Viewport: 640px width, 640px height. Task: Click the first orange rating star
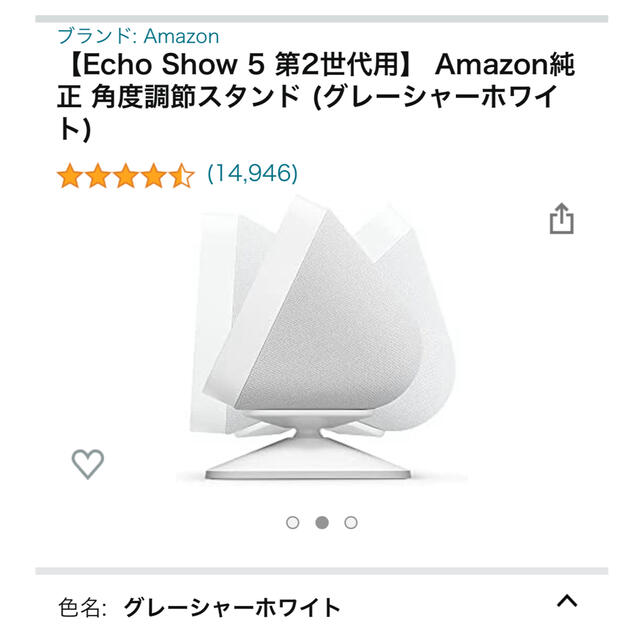click(x=70, y=176)
